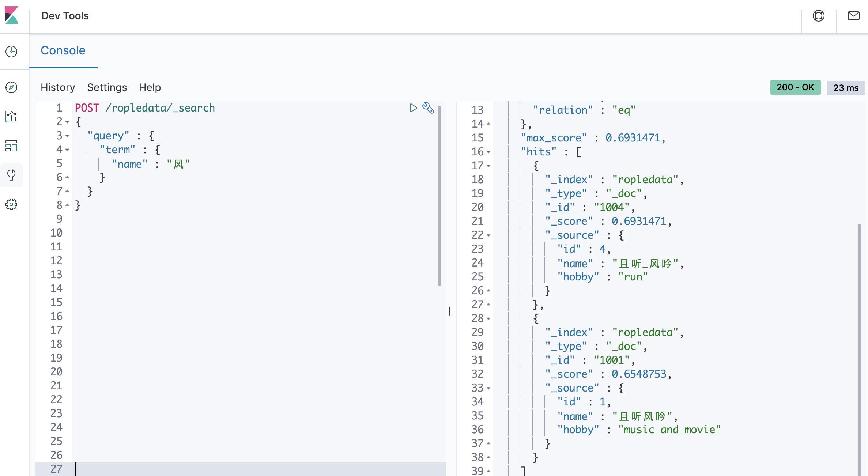Click the editor pane vertical scrollbar
Image resolution: width=868 pixels, height=476 pixels.
[x=440, y=196]
